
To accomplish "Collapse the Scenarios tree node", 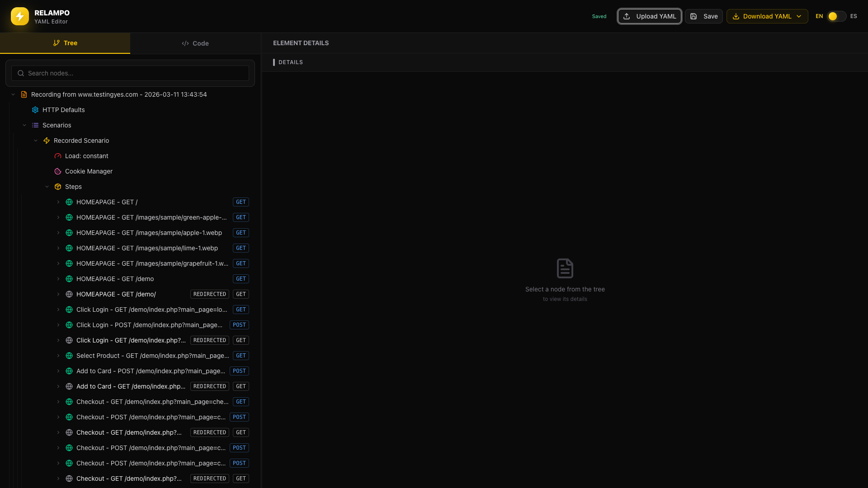I will tap(24, 125).
